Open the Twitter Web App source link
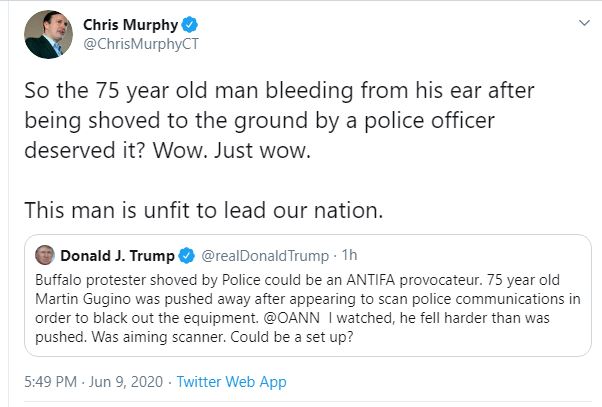 (233, 381)
